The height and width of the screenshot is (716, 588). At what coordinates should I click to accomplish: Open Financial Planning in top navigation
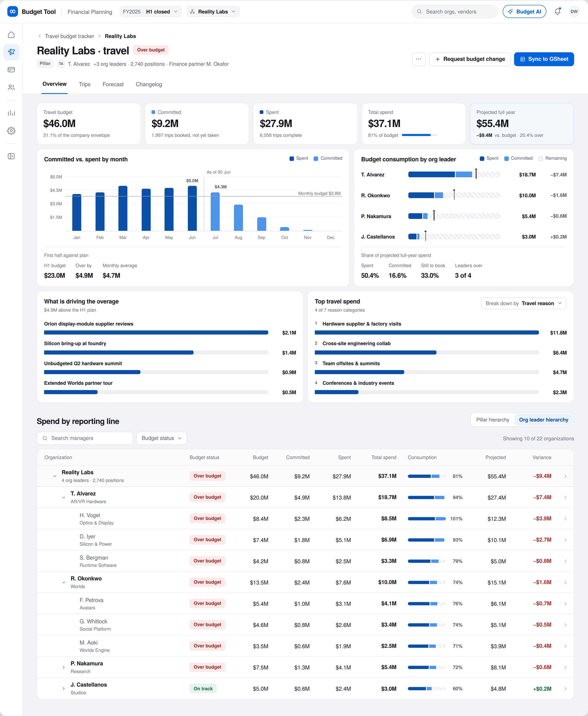(90, 12)
